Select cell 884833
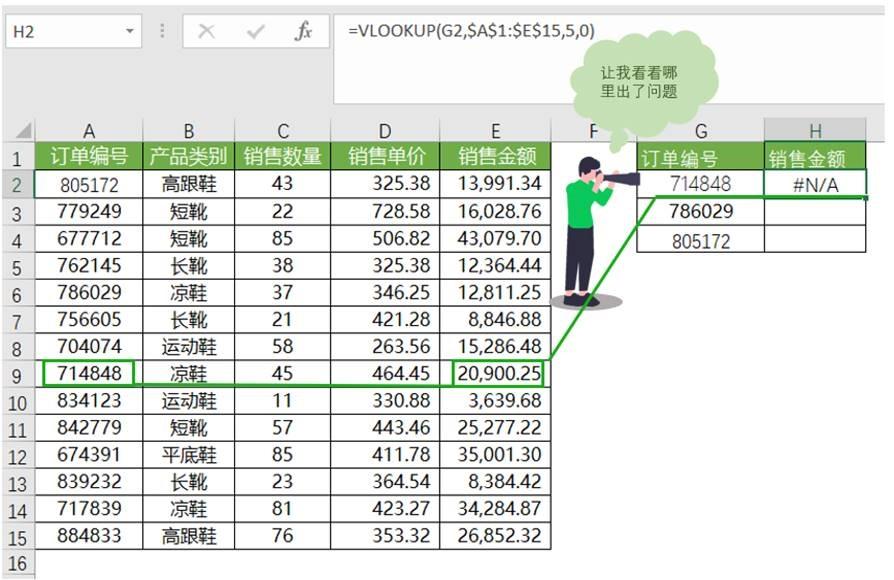This screenshot has width=894, height=580. coord(89,536)
